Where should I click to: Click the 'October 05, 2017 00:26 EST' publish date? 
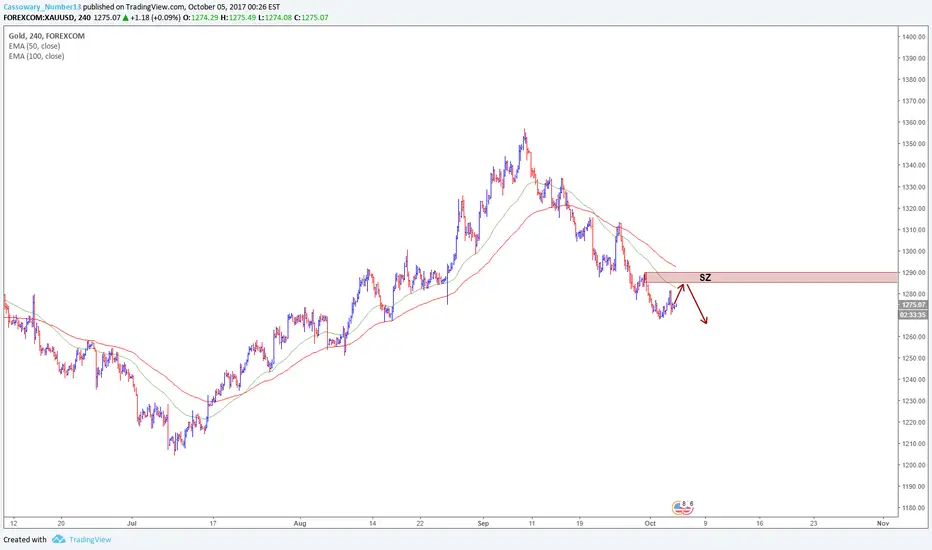(234, 7)
